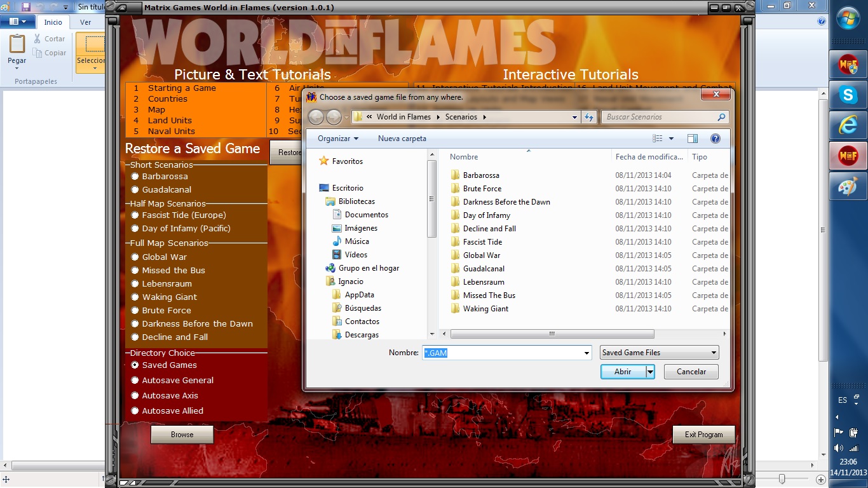Select the Global War radio button
Image resolution: width=868 pixels, height=488 pixels.
tap(135, 257)
